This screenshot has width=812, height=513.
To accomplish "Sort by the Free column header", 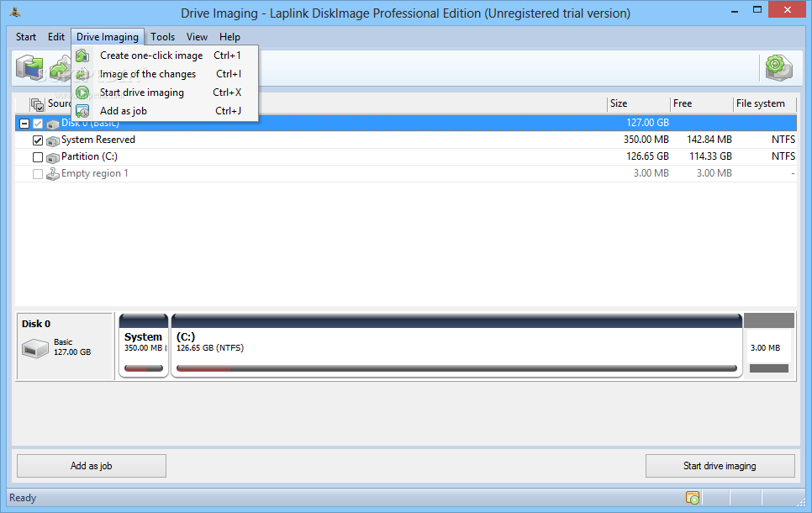I will click(x=702, y=103).
